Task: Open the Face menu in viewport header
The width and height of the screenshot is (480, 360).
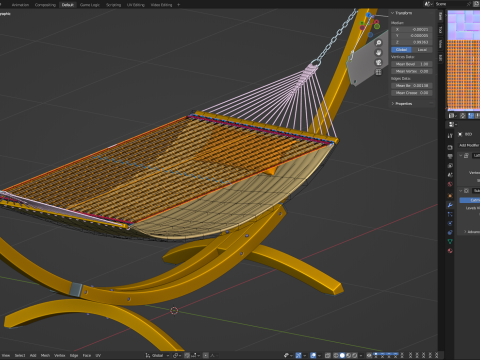Action: (87, 355)
